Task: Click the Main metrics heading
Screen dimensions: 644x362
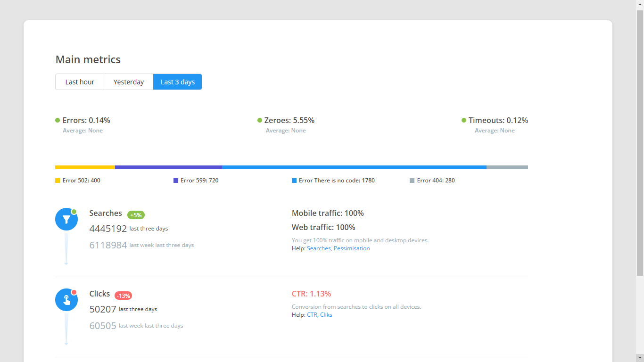Action: click(88, 59)
